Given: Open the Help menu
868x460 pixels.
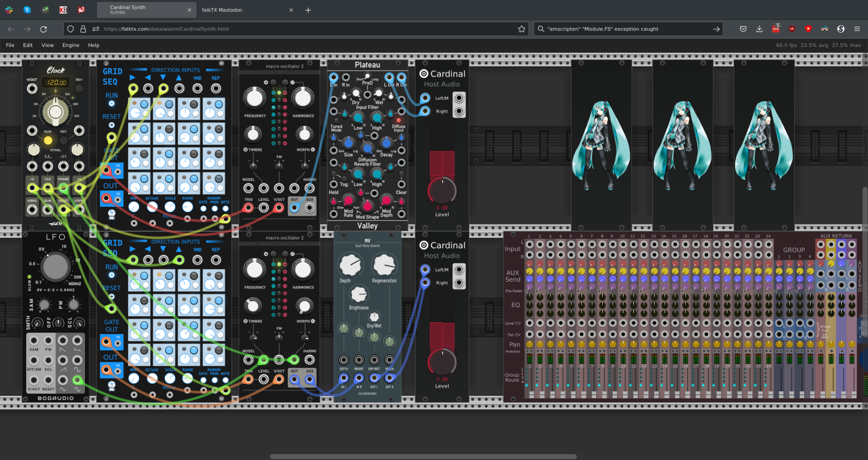Looking at the screenshot, I should point(94,45).
